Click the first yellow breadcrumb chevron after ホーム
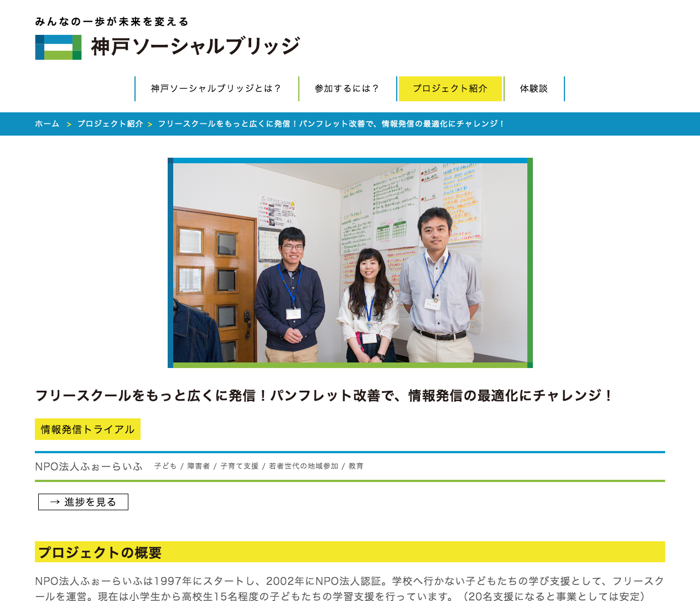Image resolution: width=700 pixels, height=601 pixels. tap(69, 125)
